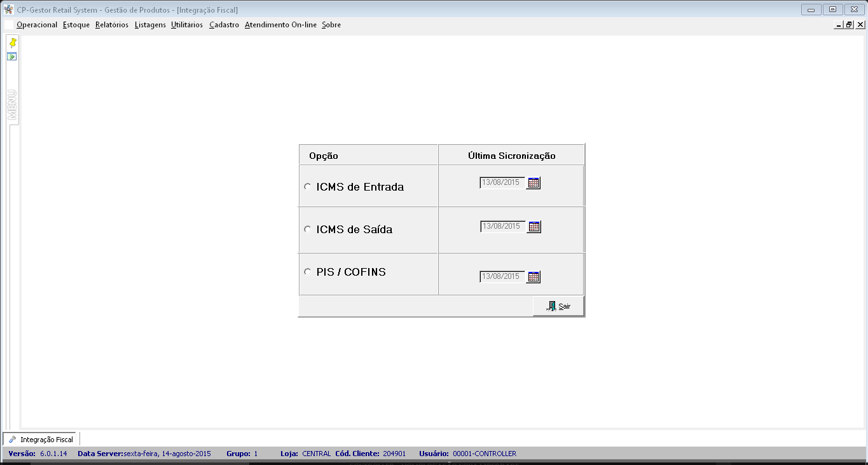Viewport: 868px width, 465px height.
Task: Open the Listagens menu
Action: [x=150, y=25]
